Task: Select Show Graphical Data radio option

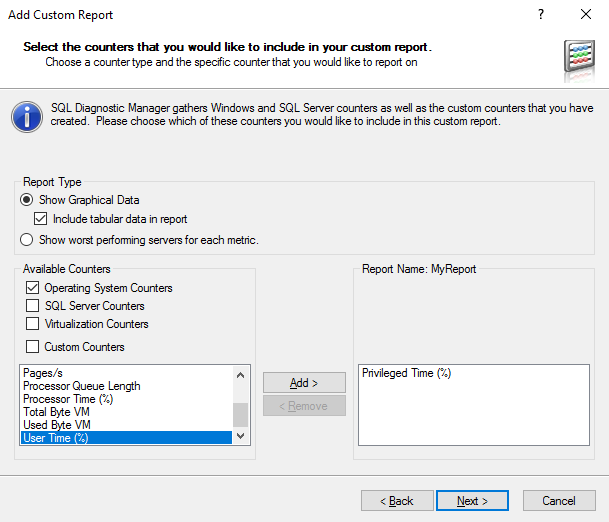Action: [28, 200]
